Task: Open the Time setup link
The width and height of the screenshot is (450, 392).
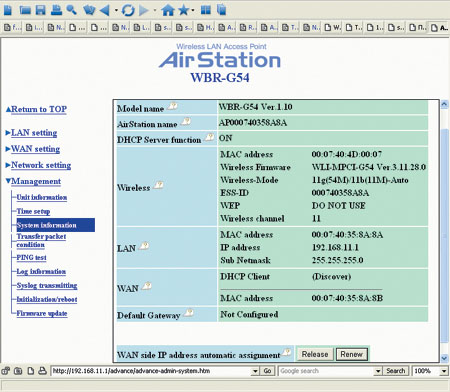Action: [33, 211]
